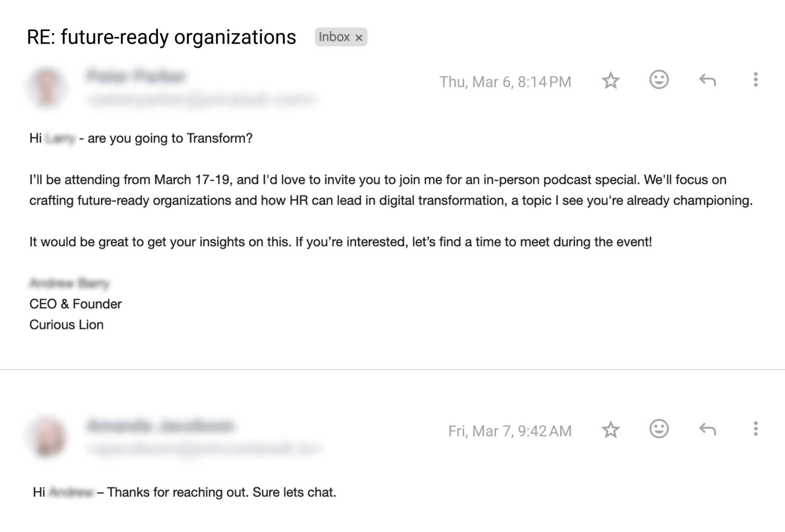Click the blurred sender name of the first email

tap(136, 76)
